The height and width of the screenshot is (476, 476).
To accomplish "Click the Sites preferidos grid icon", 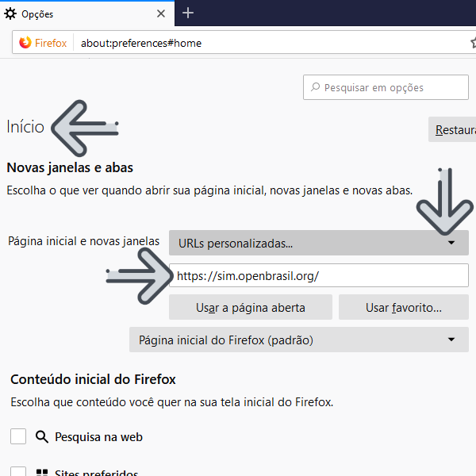I will point(42,472).
